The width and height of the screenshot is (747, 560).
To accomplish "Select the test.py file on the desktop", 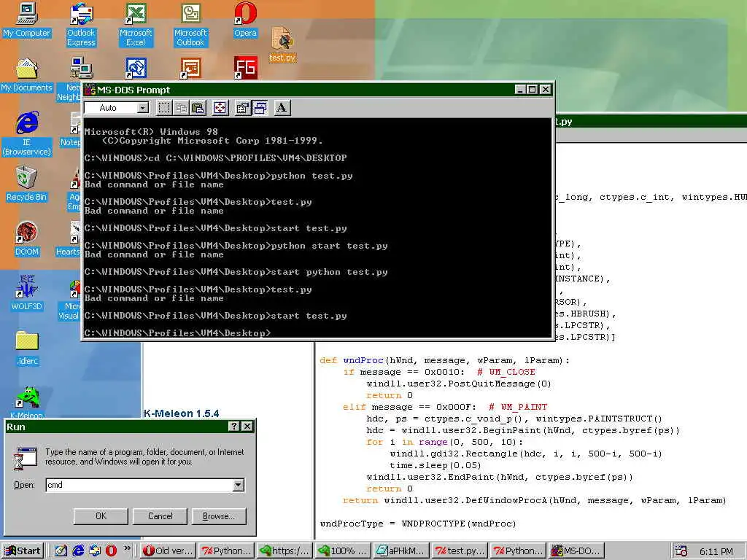I will coord(282,44).
